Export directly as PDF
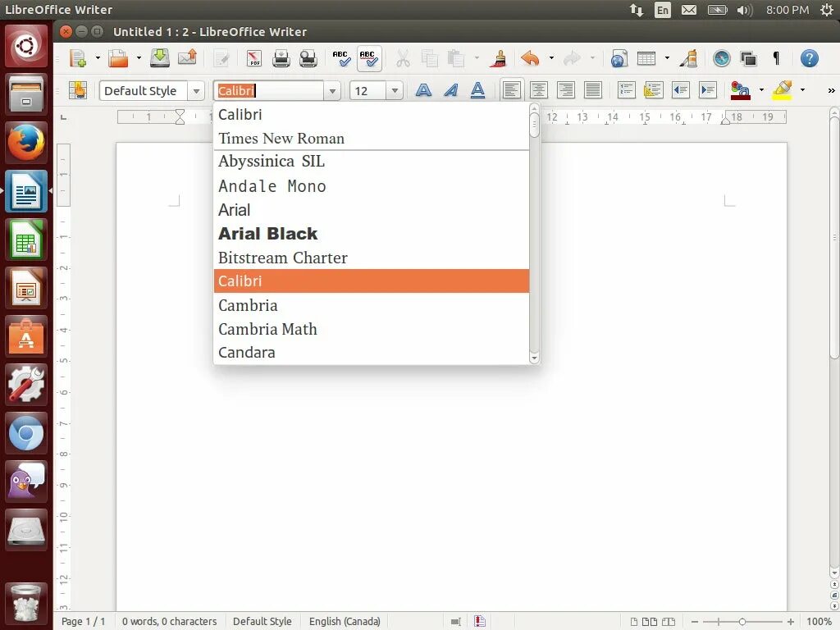This screenshot has height=630, width=840. tap(254, 58)
